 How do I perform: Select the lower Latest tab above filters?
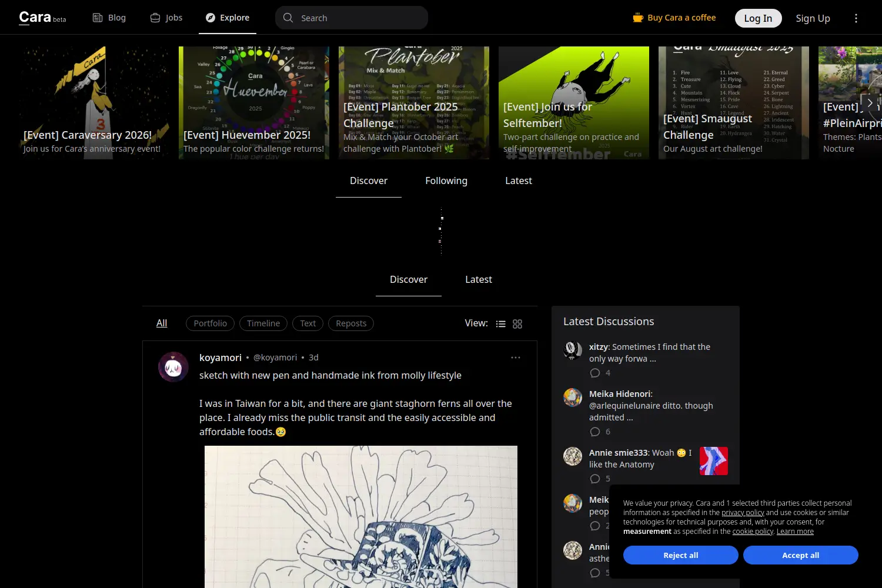click(479, 280)
